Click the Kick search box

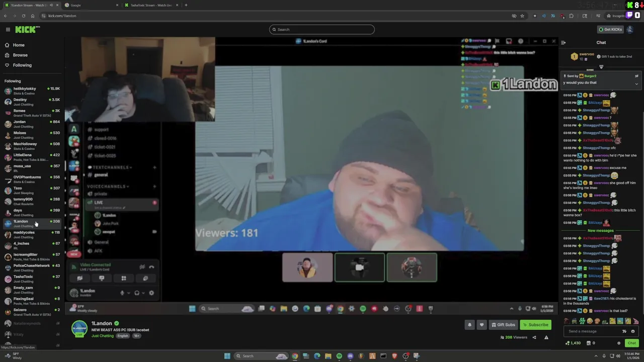pyautogui.click(x=322, y=30)
